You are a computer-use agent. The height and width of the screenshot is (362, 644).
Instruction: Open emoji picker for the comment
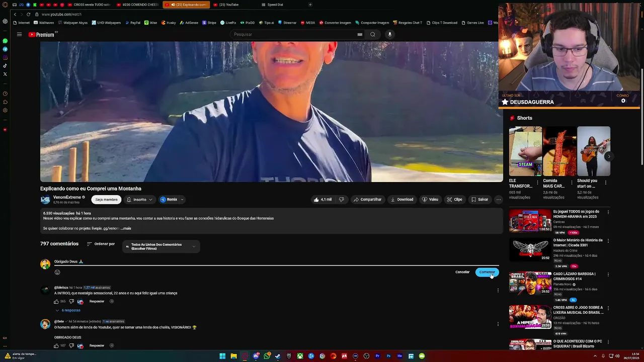coord(57,272)
